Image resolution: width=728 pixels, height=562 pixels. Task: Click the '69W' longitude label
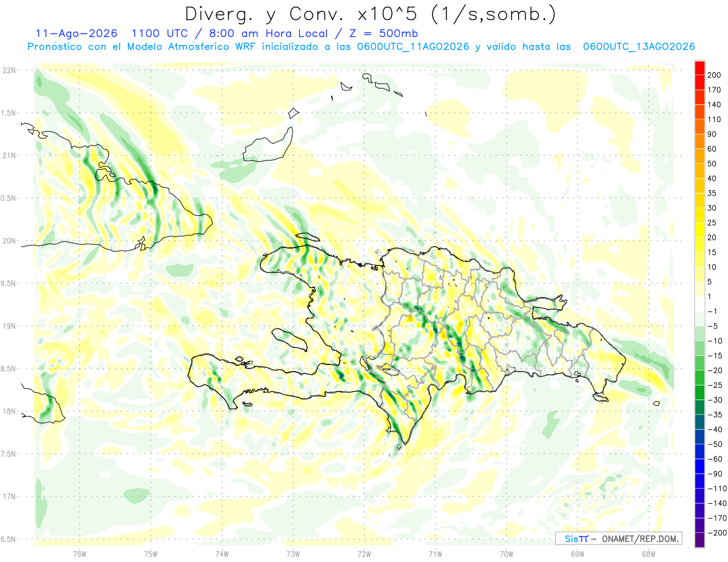pyautogui.click(x=578, y=554)
